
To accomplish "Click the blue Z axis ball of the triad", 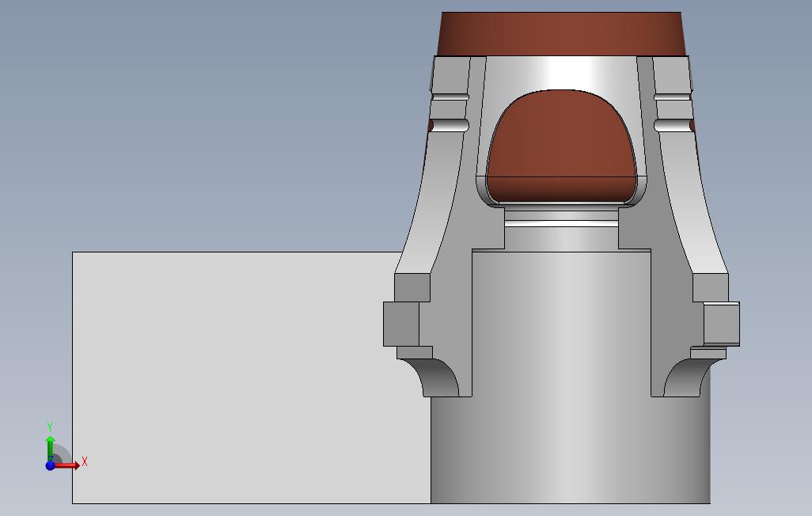I will point(50,466).
